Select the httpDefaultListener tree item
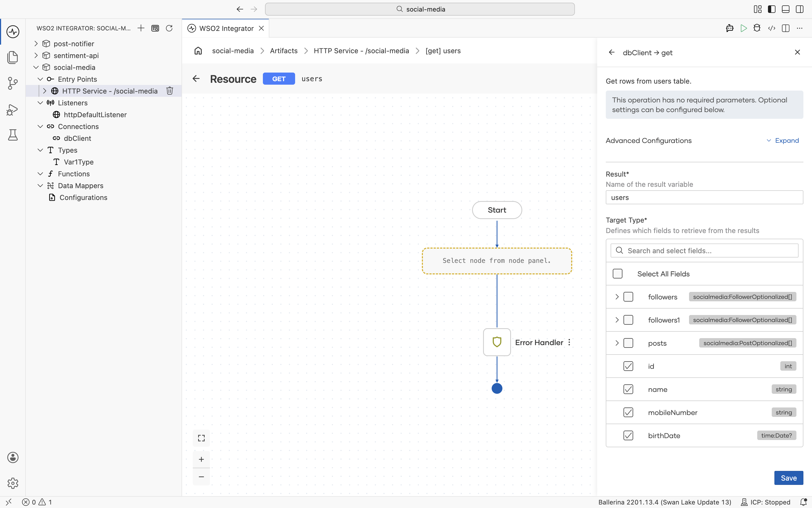Screen dimensions: 812x508 (95, 115)
